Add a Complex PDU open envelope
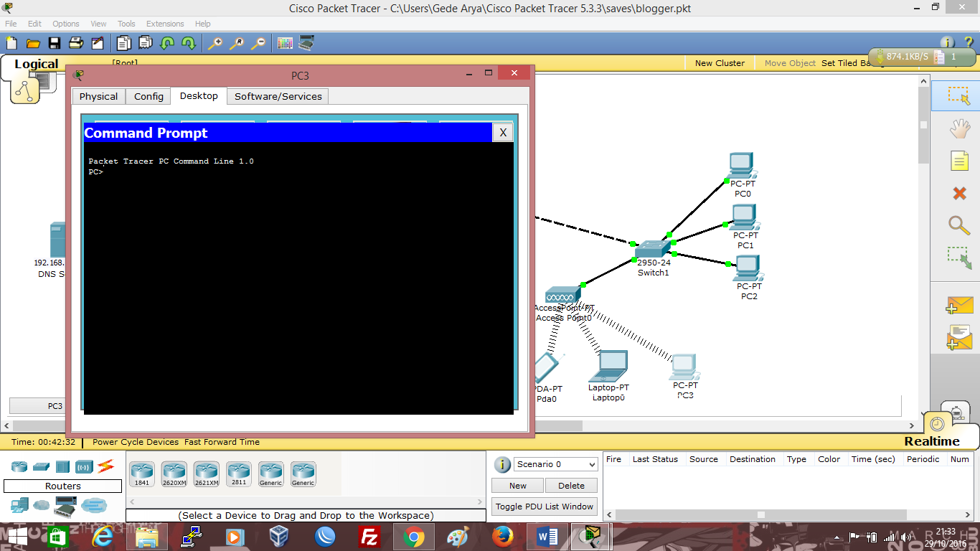Screen dimensions: 980x551 pos(959,338)
